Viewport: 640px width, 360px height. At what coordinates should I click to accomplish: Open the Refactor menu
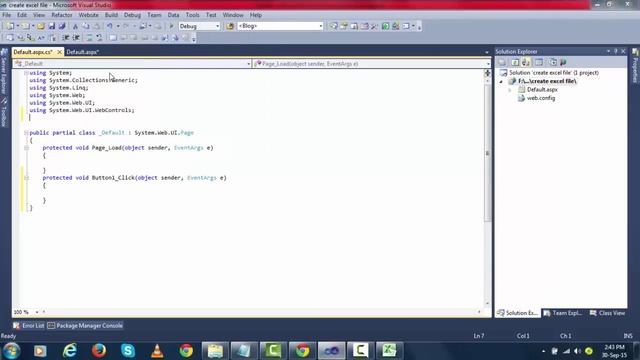(x=62, y=15)
